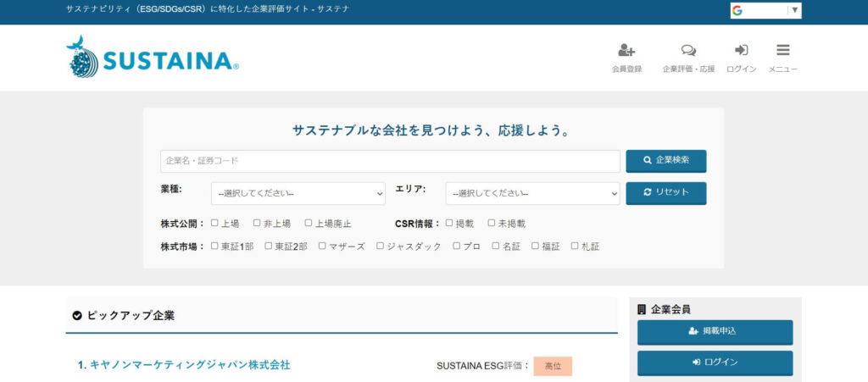Click the Google translate G icon
Screen dimensions: 868x382
coord(737,10)
